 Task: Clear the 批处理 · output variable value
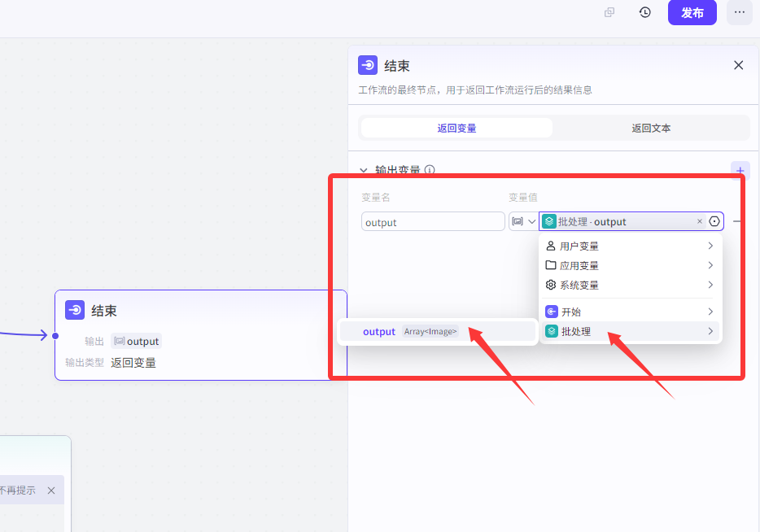699,221
